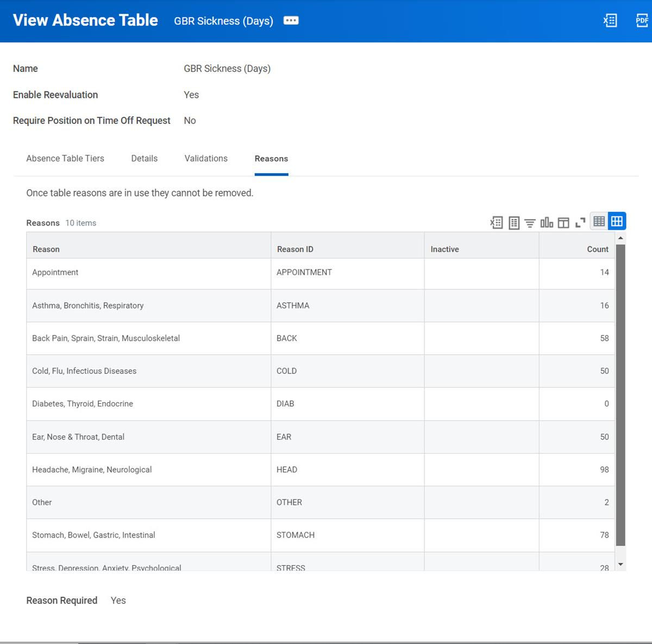Click GBR Sickness (Days) in header
This screenshot has width=652, height=644.
tap(223, 21)
